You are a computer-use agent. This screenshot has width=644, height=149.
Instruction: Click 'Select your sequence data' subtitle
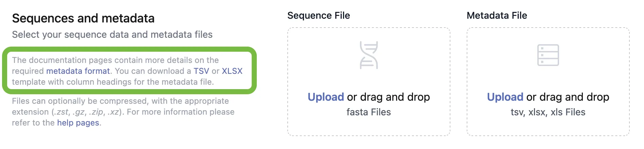[x=112, y=35]
